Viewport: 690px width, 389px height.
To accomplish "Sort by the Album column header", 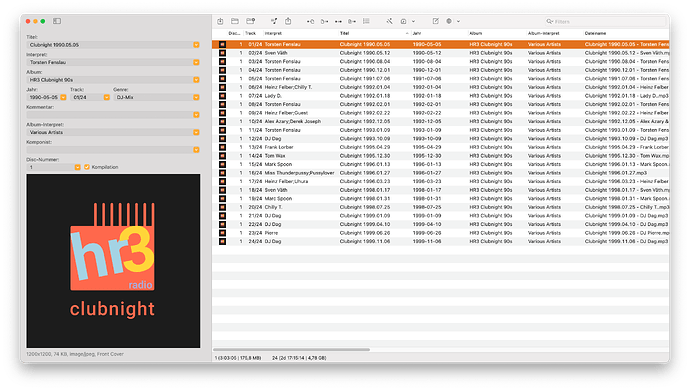I will click(x=475, y=33).
